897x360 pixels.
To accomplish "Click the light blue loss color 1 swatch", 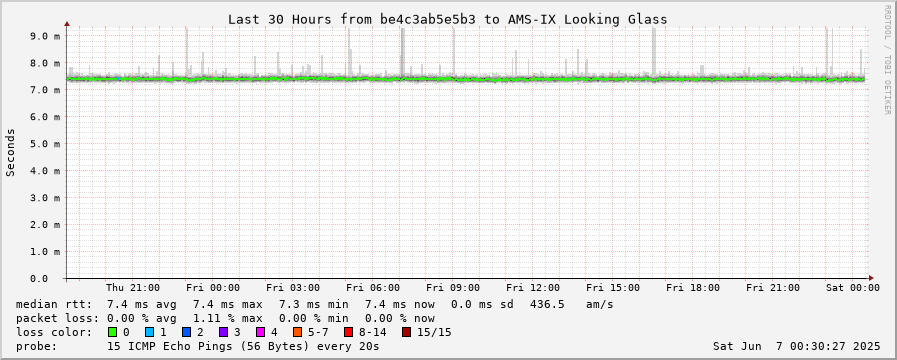I will pyautogui.click(x=149, y=332).
